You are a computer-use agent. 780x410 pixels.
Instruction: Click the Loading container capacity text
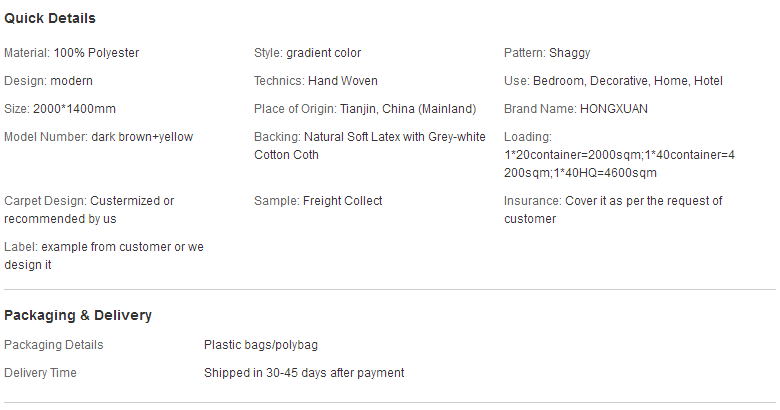(619, 155)
